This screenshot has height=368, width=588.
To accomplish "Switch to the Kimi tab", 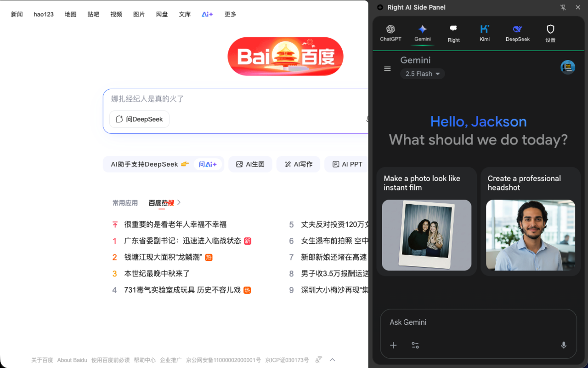I will [x=485, y=33].
